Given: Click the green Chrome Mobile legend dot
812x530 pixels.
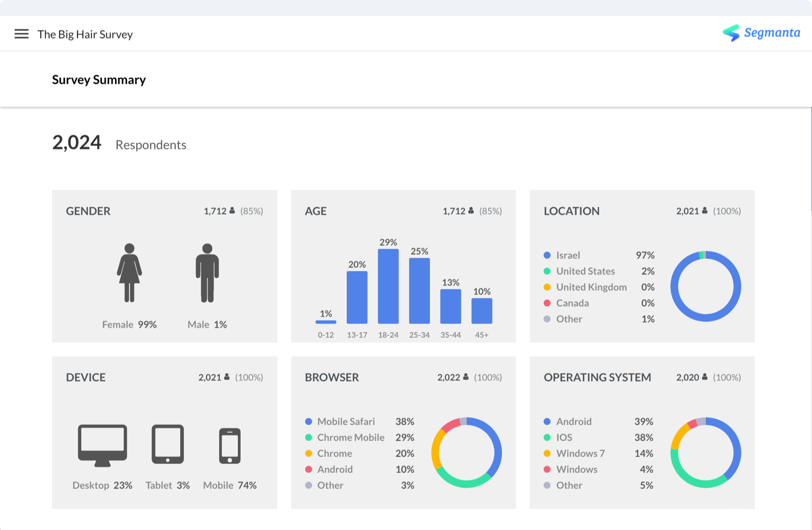Looking at the screenshot, I should pos(309,437).
